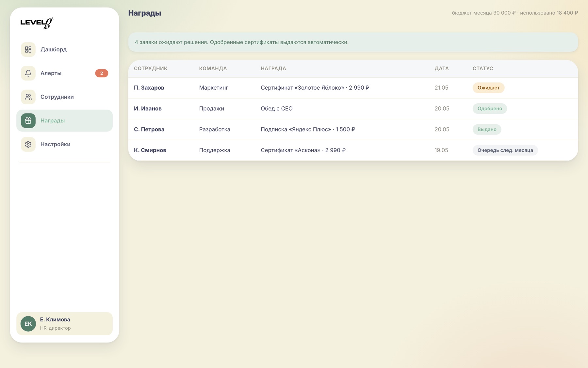Screen dimensions: 588x368
Task: Click Подписка «Яндекс Плюс» reward
Action: click(x=308, y=129)
